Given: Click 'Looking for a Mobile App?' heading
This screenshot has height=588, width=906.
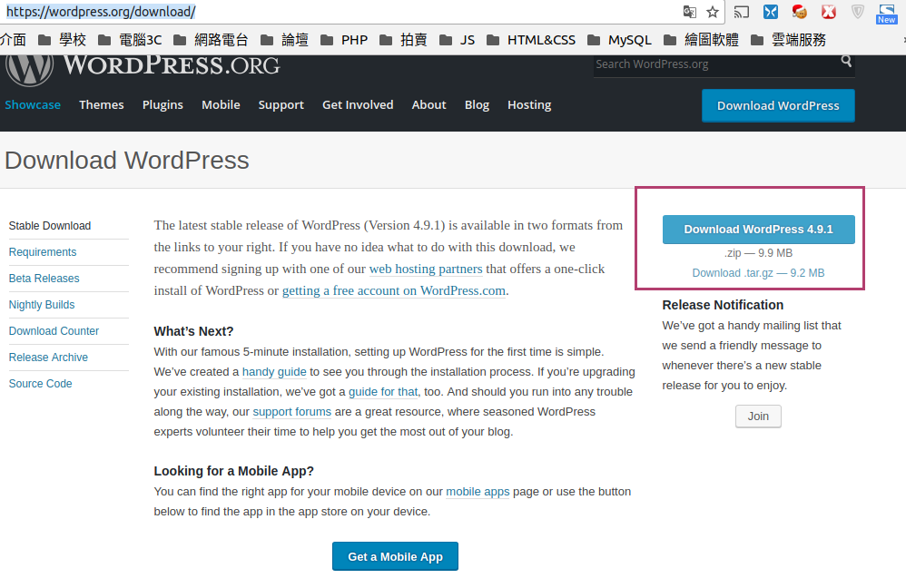Looking at the screenshot, I should (x=234, y=471).
